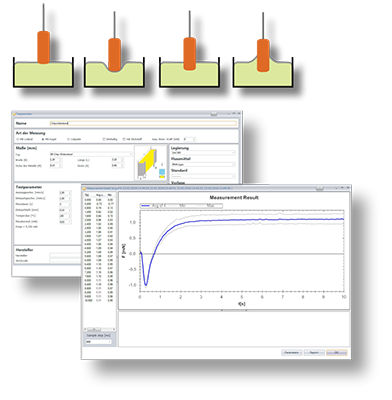Select the 'Mit Kugel' radio button
This screenshot has height=400, width=392.
[x=43, y=139]
